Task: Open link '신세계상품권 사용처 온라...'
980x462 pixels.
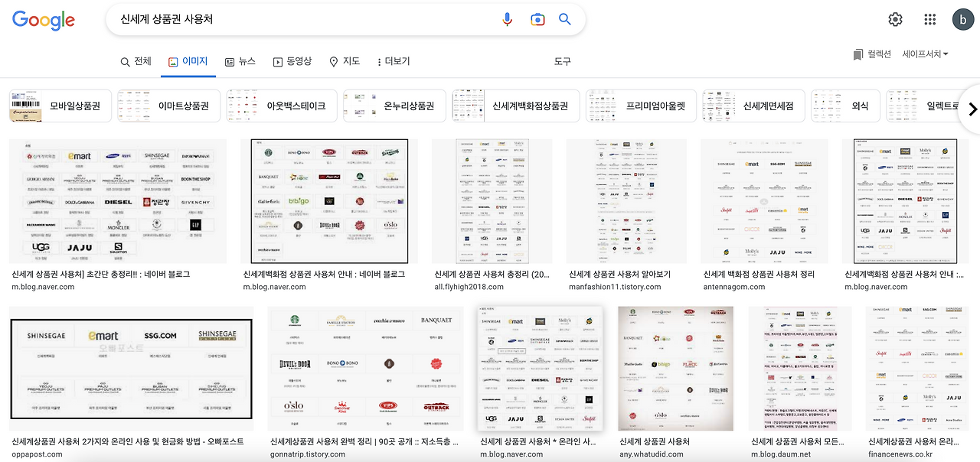Action: click(915, 441)
